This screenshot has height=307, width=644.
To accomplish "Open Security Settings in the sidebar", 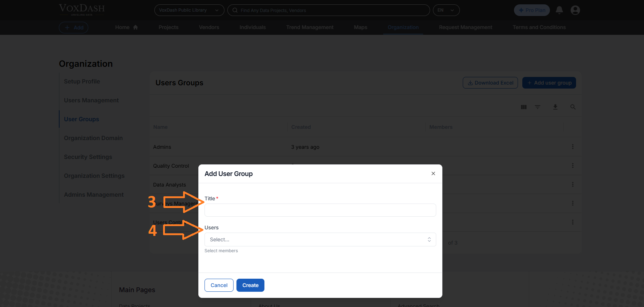I will (x=88, y=157).
